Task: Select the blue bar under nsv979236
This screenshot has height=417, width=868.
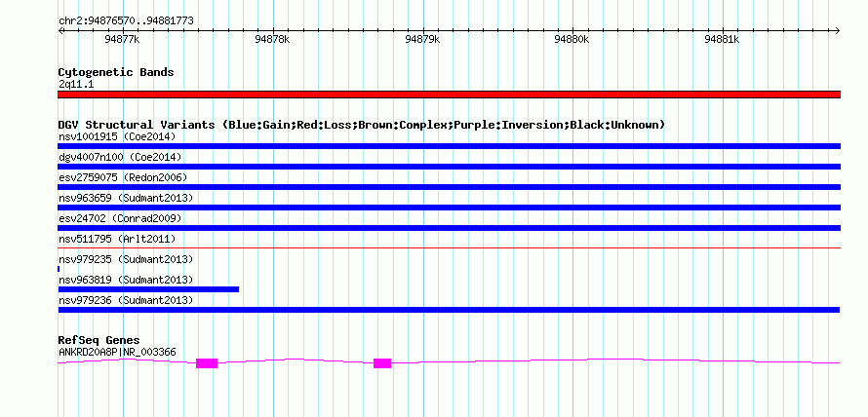Action: pos(449,310)
